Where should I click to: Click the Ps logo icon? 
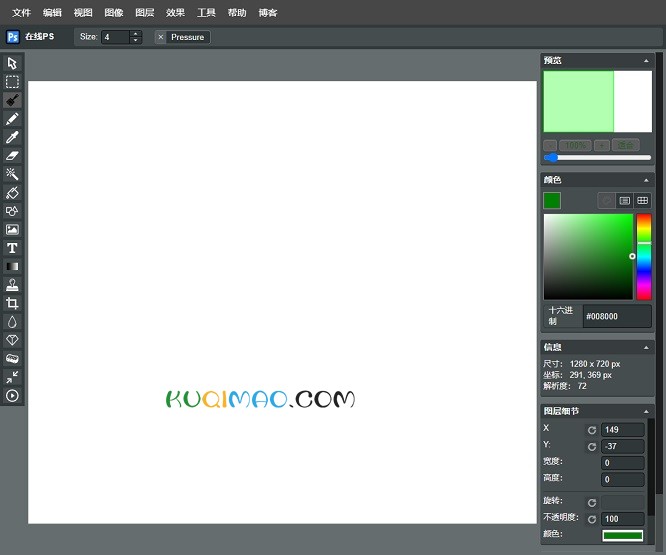(13, 37)
